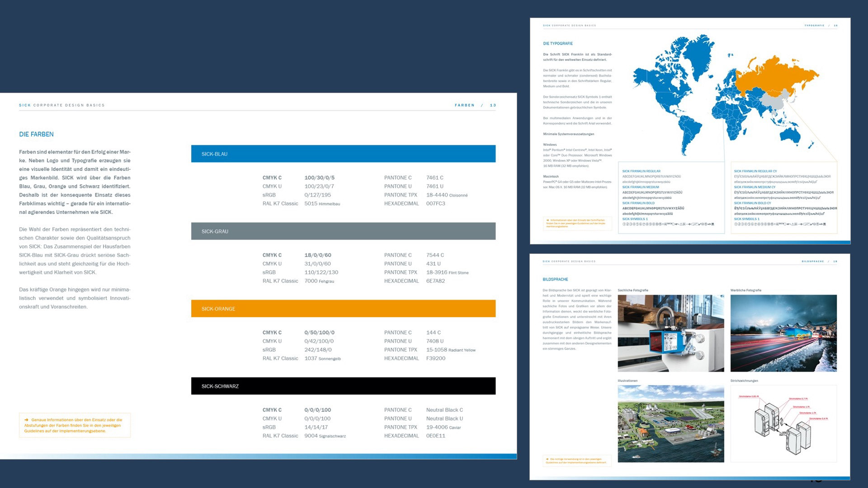Click the SICK-SCHWARZ color bar
This screenshot has height=488, width=868.
343,386
